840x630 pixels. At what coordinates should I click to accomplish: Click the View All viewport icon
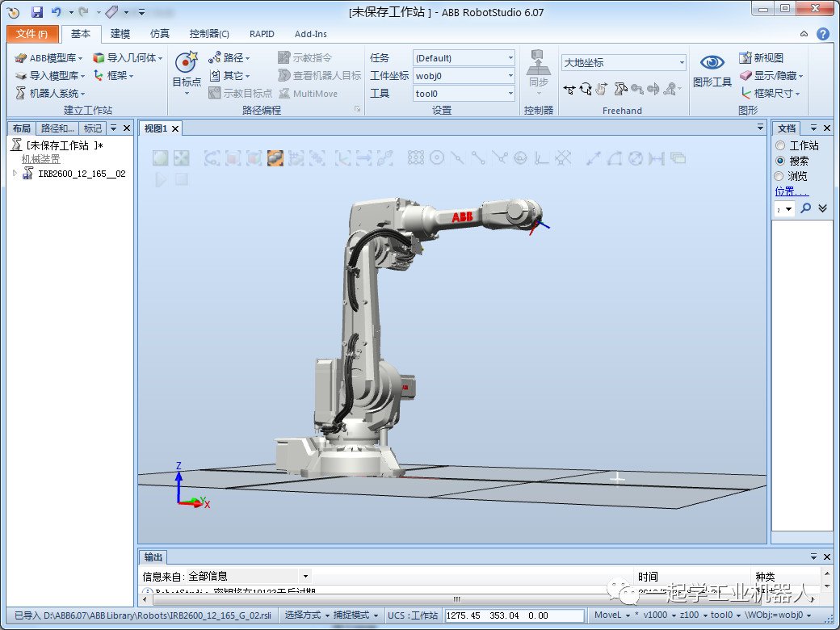coord(160,158)
